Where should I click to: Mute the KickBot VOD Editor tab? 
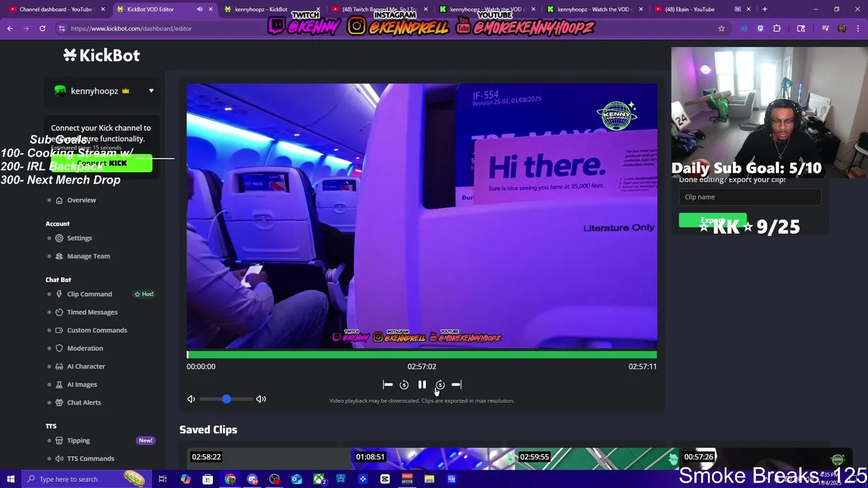(199, 9)
